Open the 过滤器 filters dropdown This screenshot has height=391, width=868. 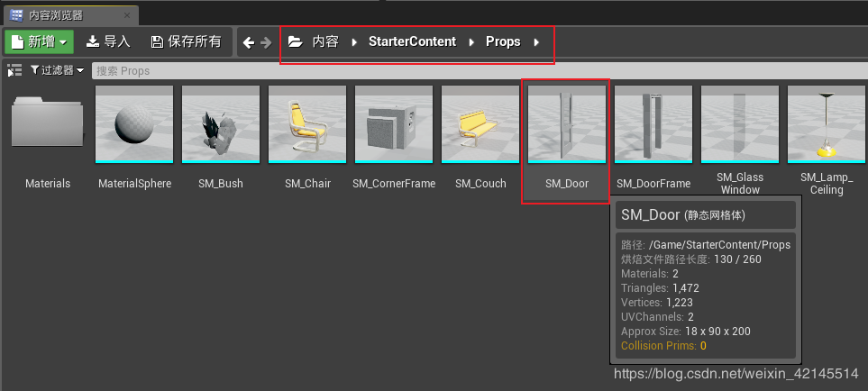point(57,70)
